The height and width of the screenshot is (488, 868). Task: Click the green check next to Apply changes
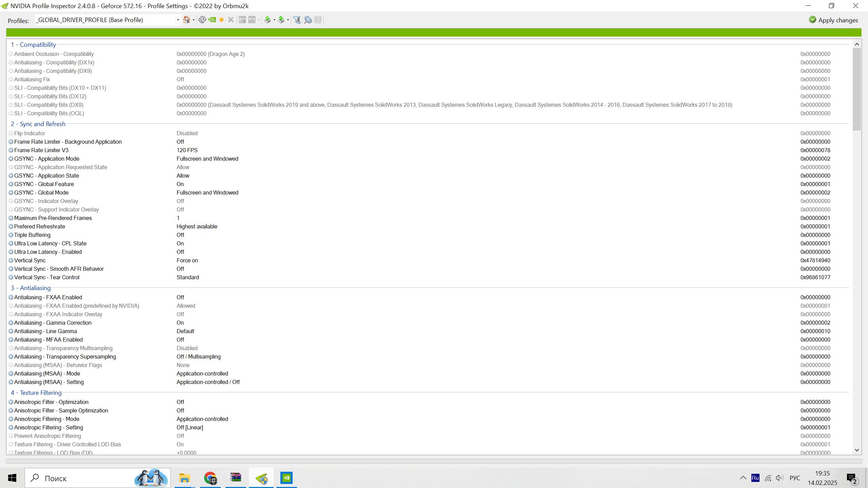(x=813, y=20)
